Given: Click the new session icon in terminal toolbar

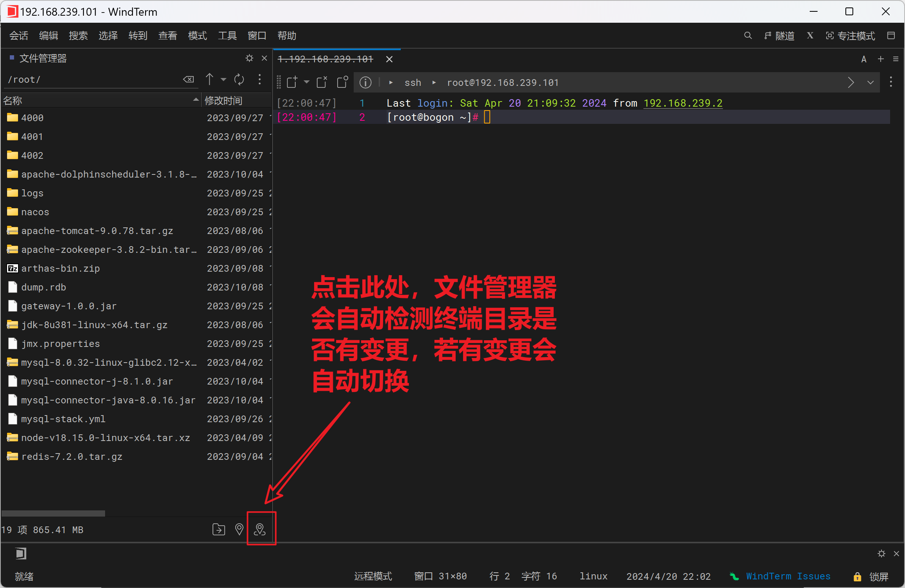Looking at the screenshot, I should click(x=292, y=82).
